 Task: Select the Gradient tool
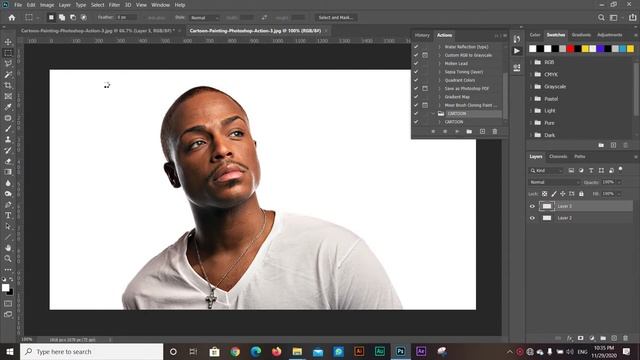point(8,172)
